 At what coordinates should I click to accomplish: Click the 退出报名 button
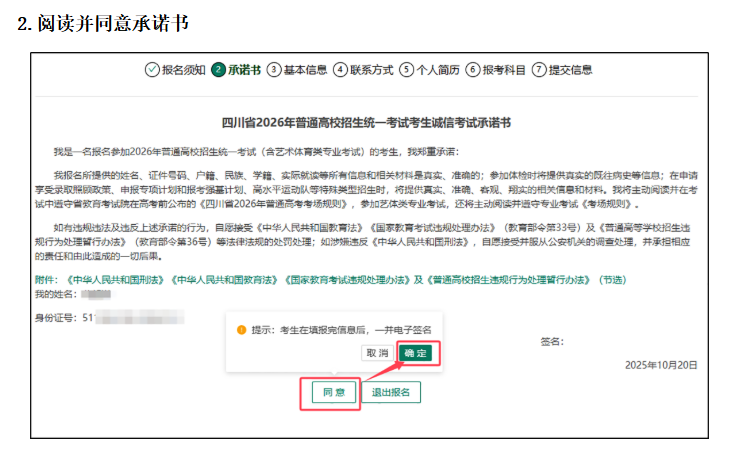click(x=390, y=391)
